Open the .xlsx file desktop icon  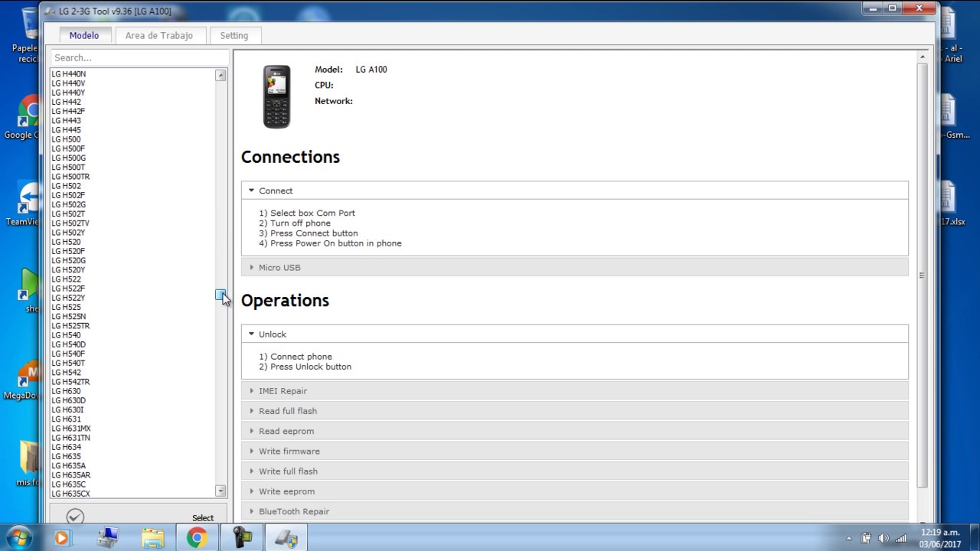(x=950, y=204)
